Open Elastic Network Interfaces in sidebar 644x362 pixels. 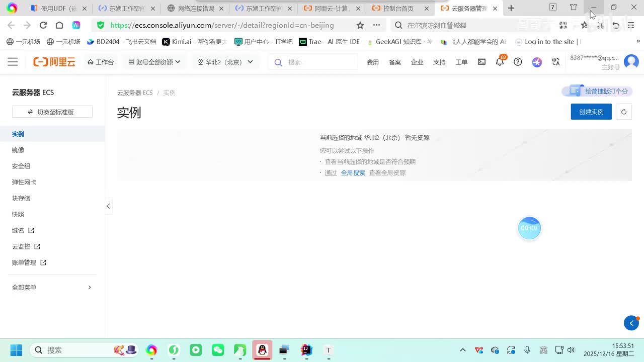coord(24,182)
